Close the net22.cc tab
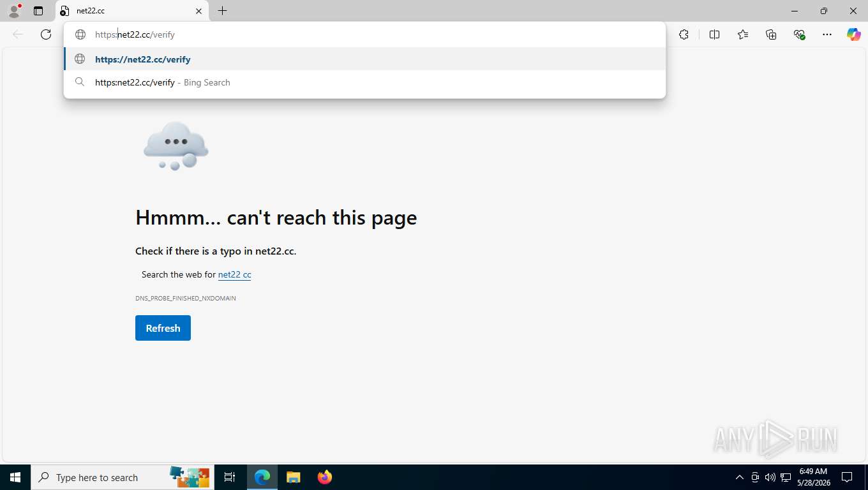Screen dimensions: 868x490 [x=198, y=11]
